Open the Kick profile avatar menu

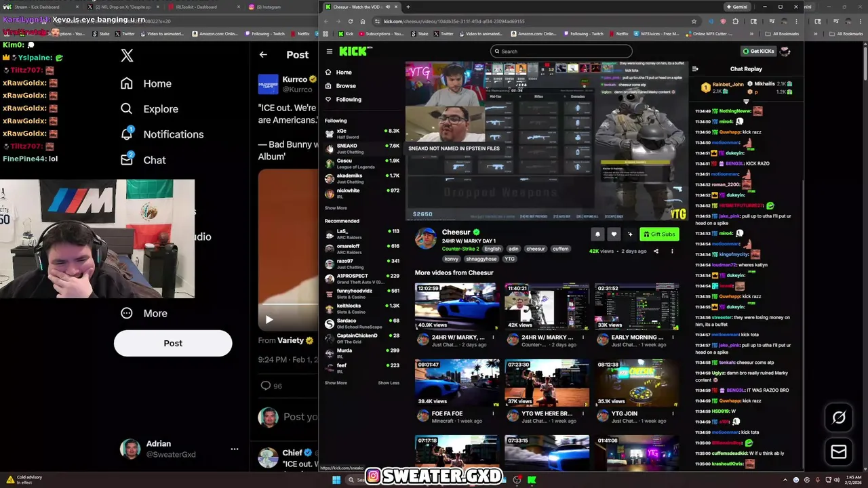(785, 51)
